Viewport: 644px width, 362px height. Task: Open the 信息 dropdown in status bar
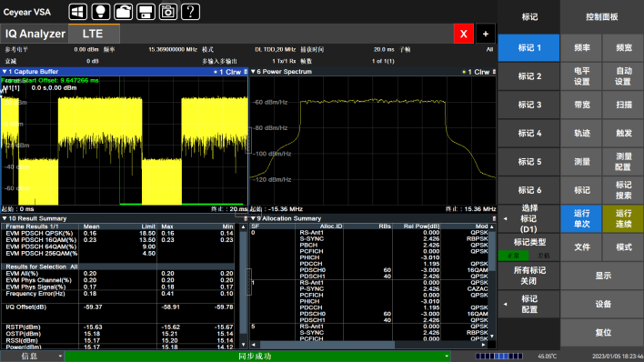32,357
